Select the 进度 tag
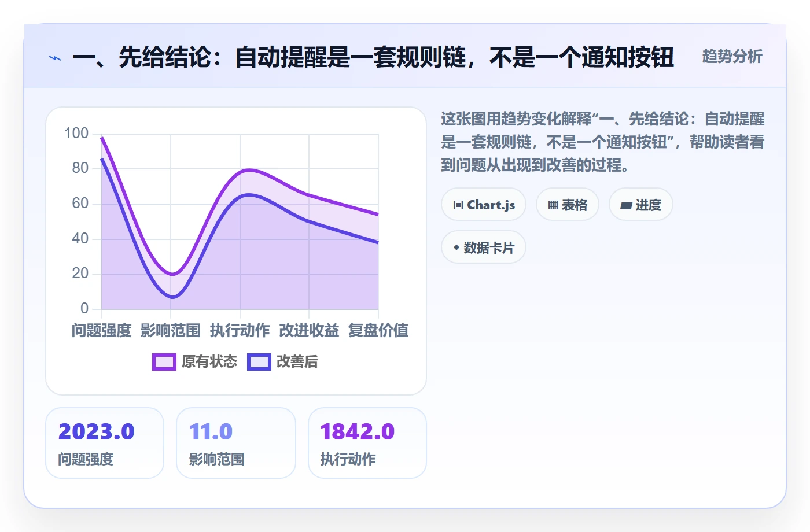This screenshot has width=810, height=532. coord(641,205)
